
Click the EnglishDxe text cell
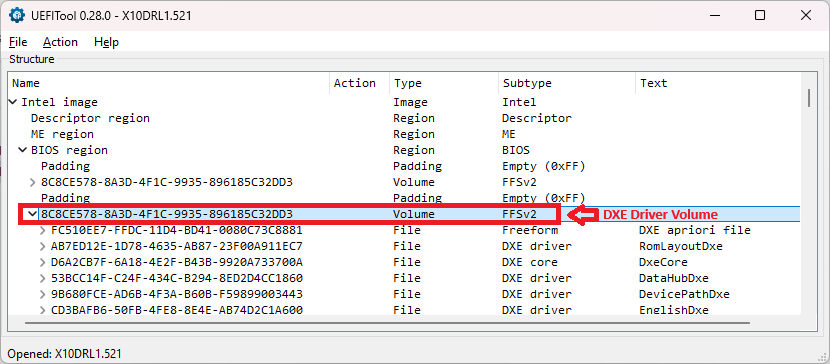pyautogui.click(x=674, y=310)
